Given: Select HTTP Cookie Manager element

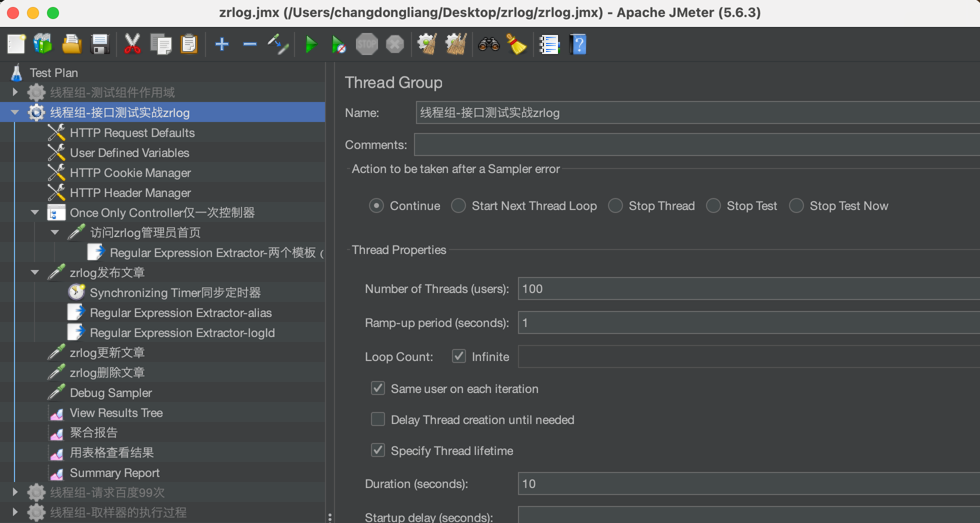Looking at the screenshot, I should [130, 172].
